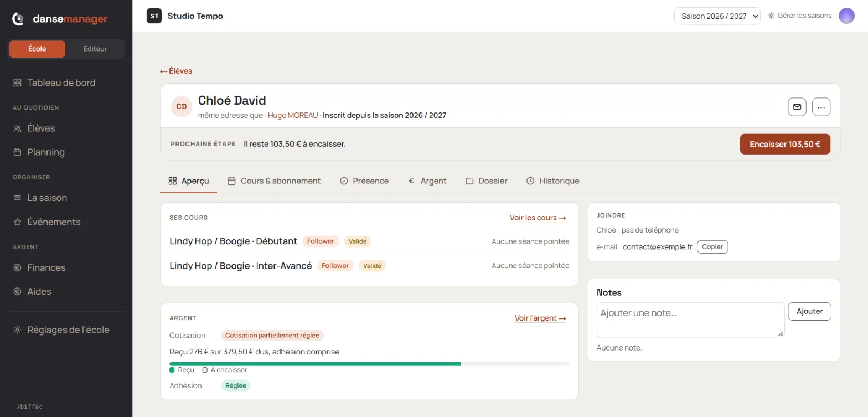The height and width of the screenshot is (417, 868).
Task: Copy the email with the Copier button
Action: [712, 247]
